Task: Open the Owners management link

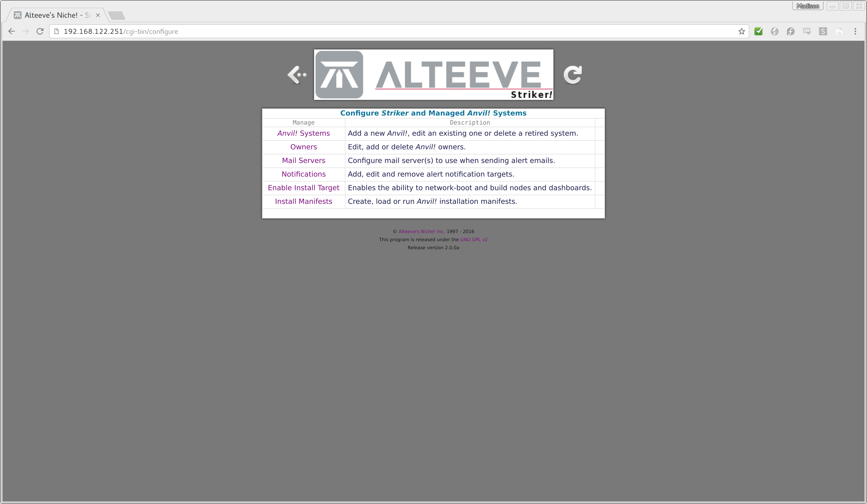Action: (303, 147)
